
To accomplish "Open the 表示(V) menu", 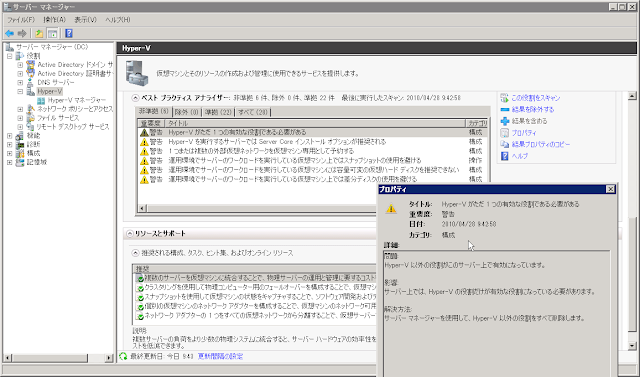I will pos(86,20).
